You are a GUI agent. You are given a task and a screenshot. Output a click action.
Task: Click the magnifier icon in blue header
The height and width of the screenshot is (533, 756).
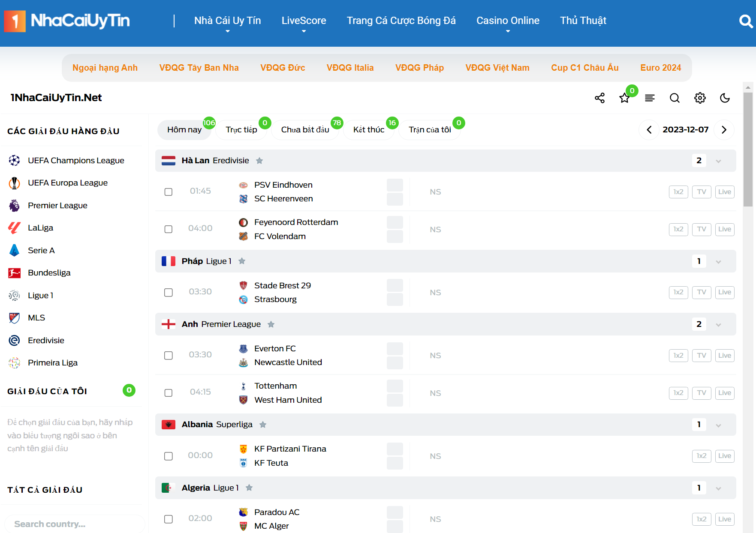[x=746, y=21]
